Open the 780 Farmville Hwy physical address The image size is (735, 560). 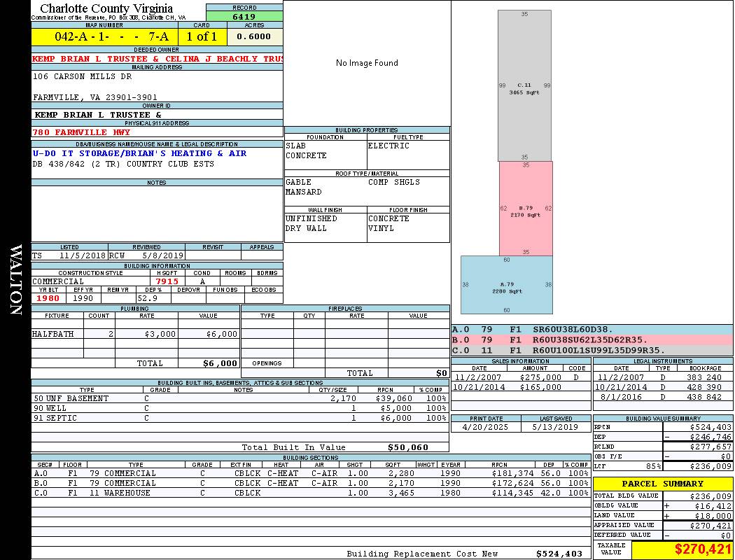coord(81,132)
